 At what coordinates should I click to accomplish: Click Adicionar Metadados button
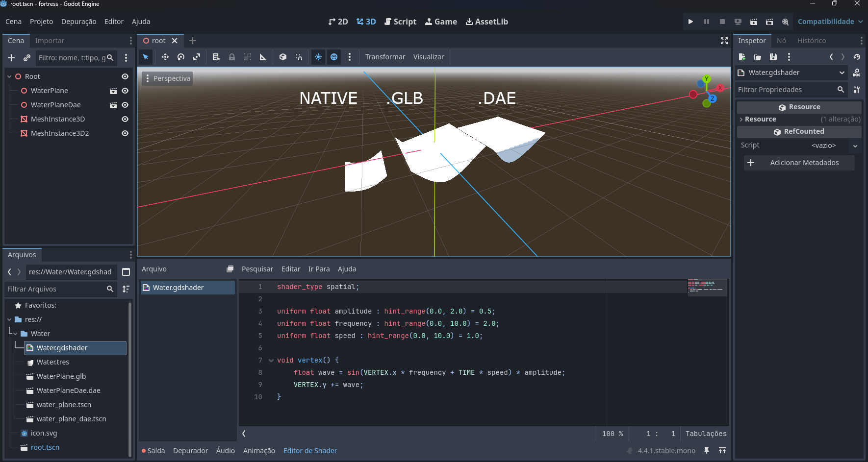click(x=799, y=163)
